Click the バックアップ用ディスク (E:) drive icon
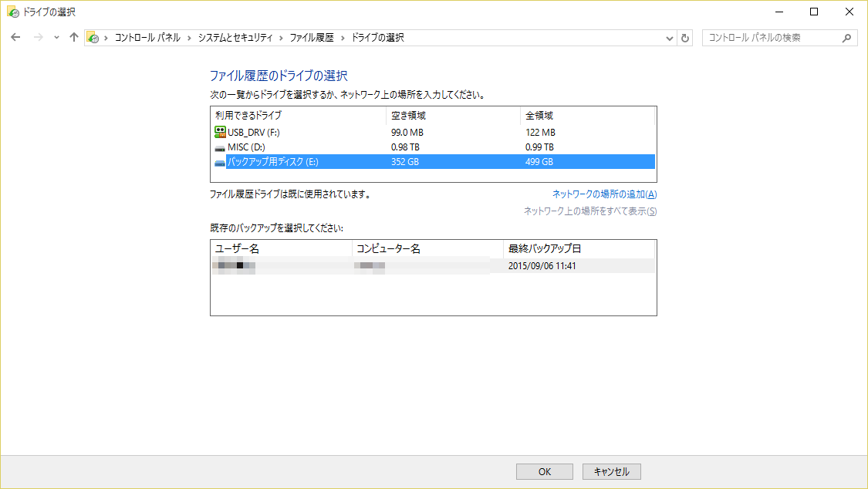868x489 pixels. click(220, 162)
